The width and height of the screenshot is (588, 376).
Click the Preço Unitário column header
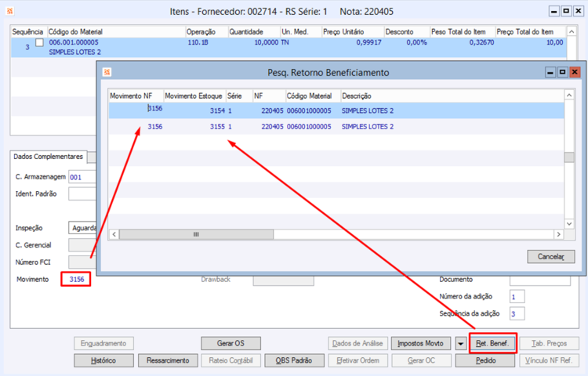(x=353, y=32)
